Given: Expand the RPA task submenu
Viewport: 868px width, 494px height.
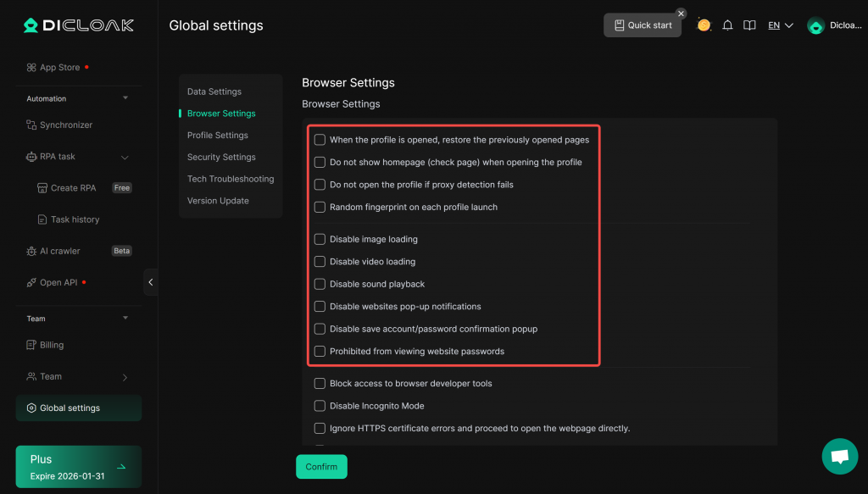Looking at the screenshot, I should coord(125,157).
